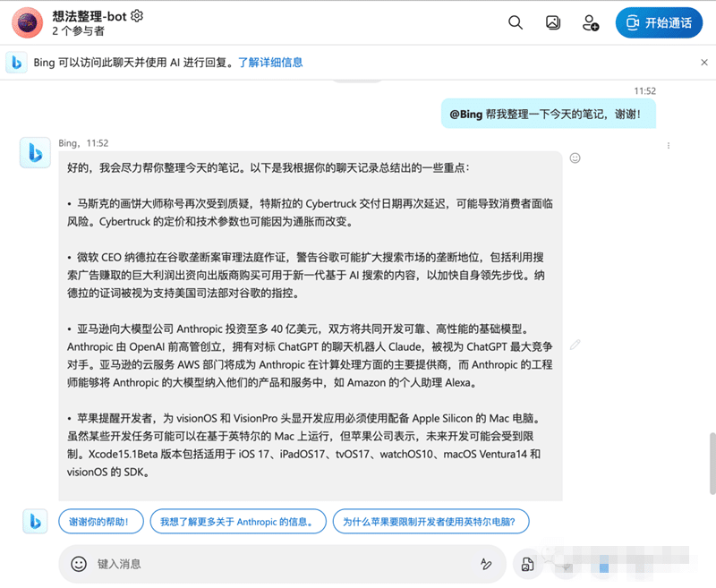Viewport: 716px width, 588px height.
Task: Click the Bing avatar beside the reply
Action: coord(35,152)
